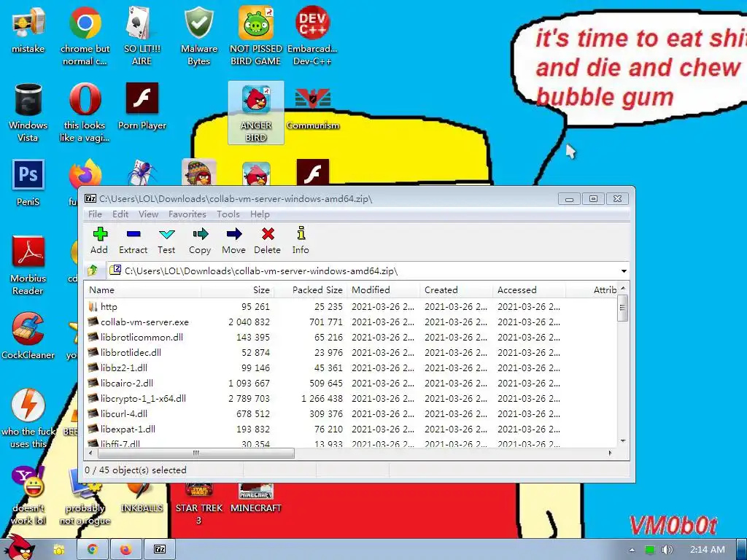
Task: Select the ANGER BIRD desktop icon
Action: pos(256,113)
